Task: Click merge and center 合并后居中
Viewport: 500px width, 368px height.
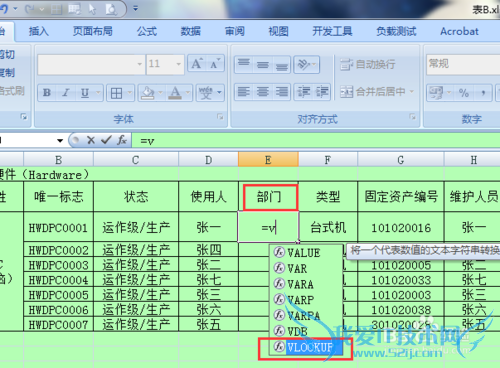Action: [373, 91]
